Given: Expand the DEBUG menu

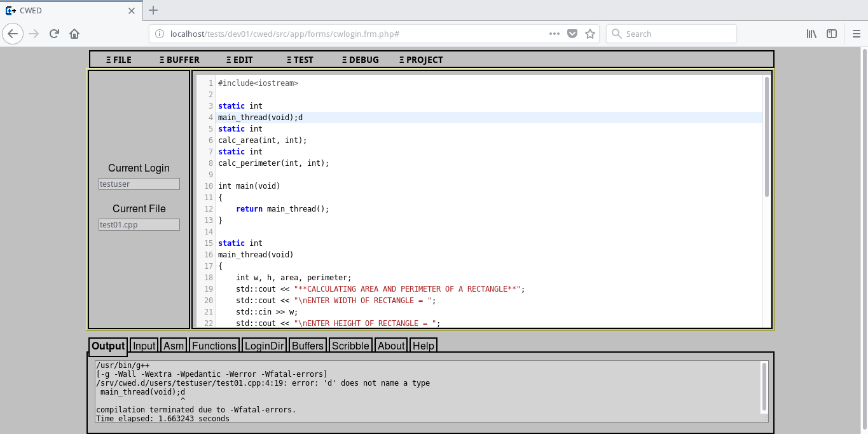Looking at the screenshot, I should coord(360,60).
